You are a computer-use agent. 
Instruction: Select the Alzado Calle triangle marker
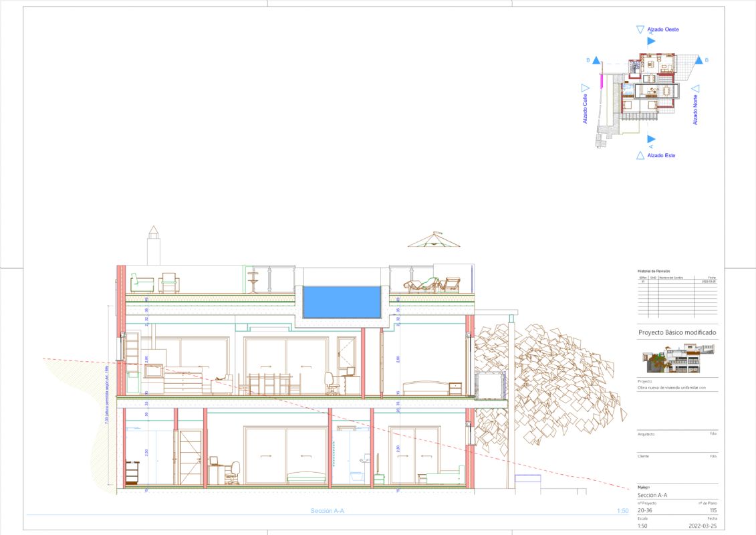[x=586, y=88]
